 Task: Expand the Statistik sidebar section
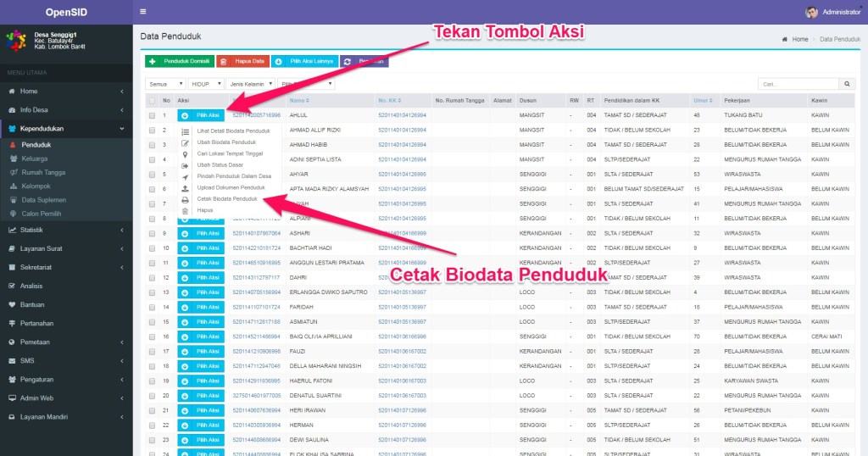[x=66, y=231]
